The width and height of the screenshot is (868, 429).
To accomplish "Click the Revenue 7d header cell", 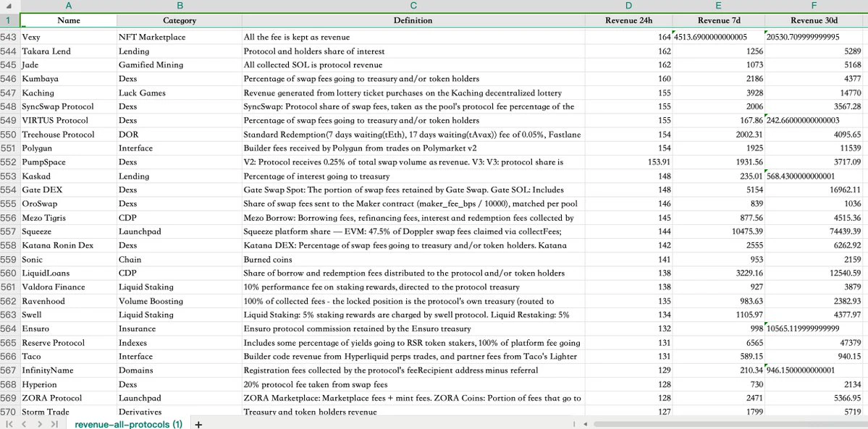I will pos(718,20).
